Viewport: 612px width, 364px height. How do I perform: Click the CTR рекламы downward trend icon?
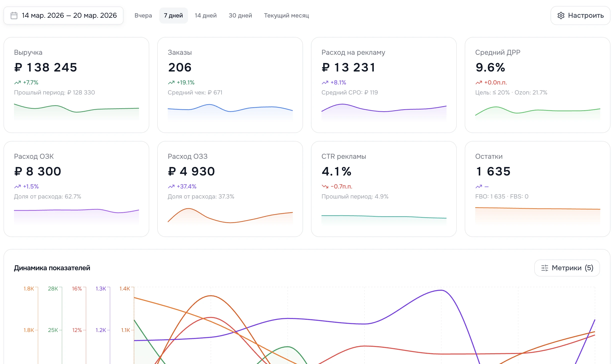point(325,186)
